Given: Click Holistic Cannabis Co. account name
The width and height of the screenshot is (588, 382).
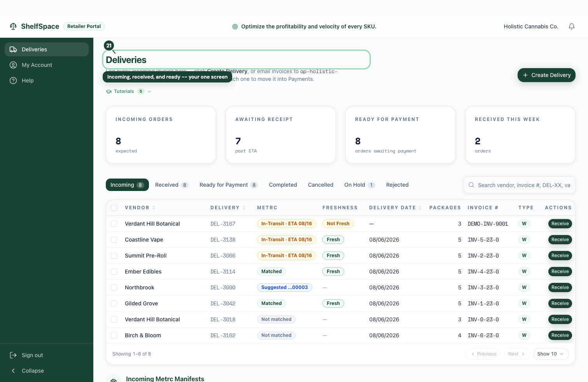Looking at the screenshot, I should [531, 26].
